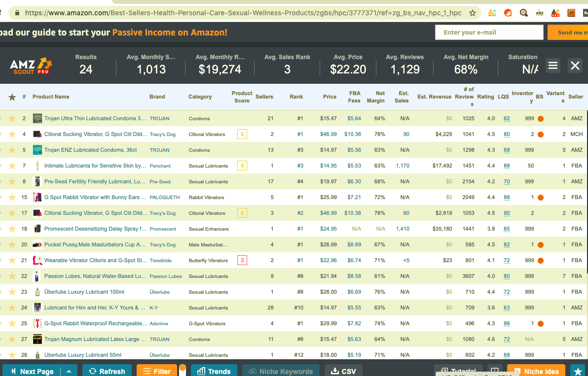Close the AMZScout Pro panel

(575, 66)
